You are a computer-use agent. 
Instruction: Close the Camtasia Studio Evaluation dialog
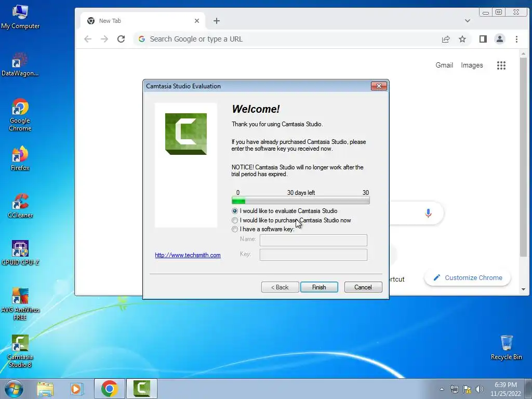[379, 86]
